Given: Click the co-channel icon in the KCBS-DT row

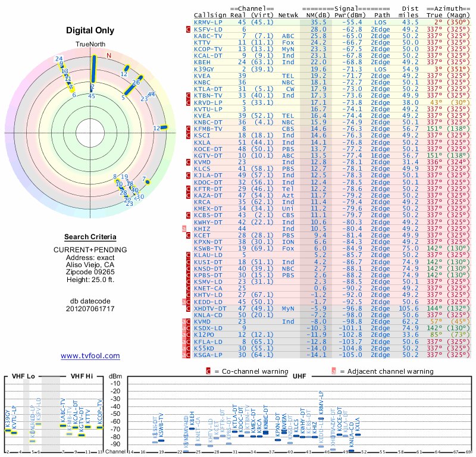Looking at the screenshot, I should (x=188, y=215).
